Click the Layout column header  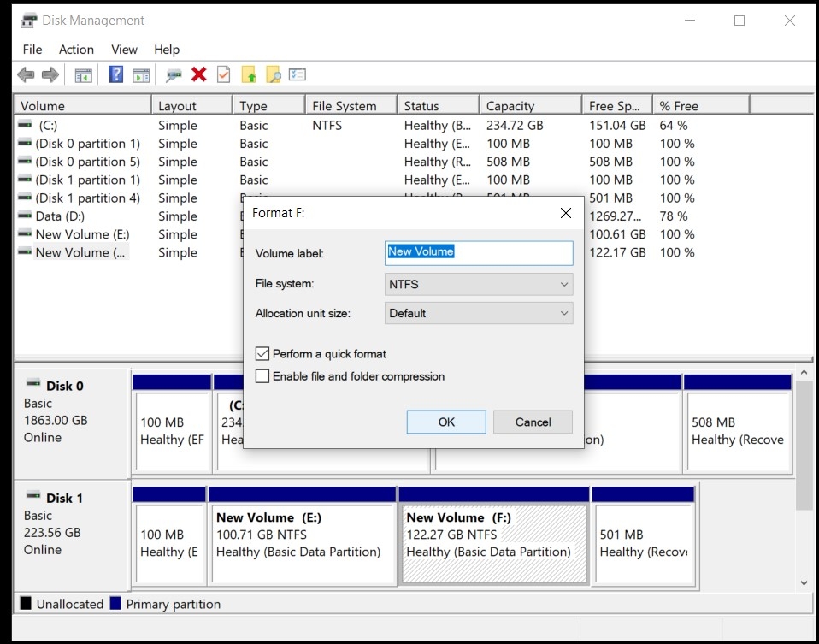[x=191, y=105]
